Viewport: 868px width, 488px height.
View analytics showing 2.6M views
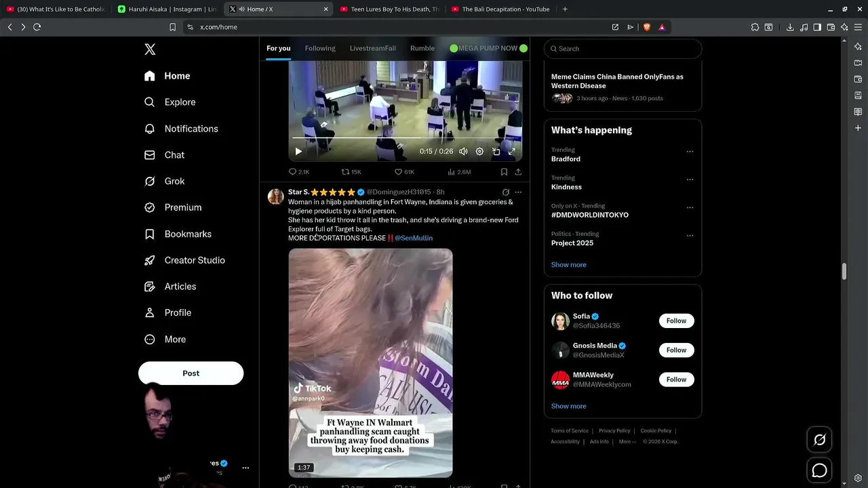459,172
